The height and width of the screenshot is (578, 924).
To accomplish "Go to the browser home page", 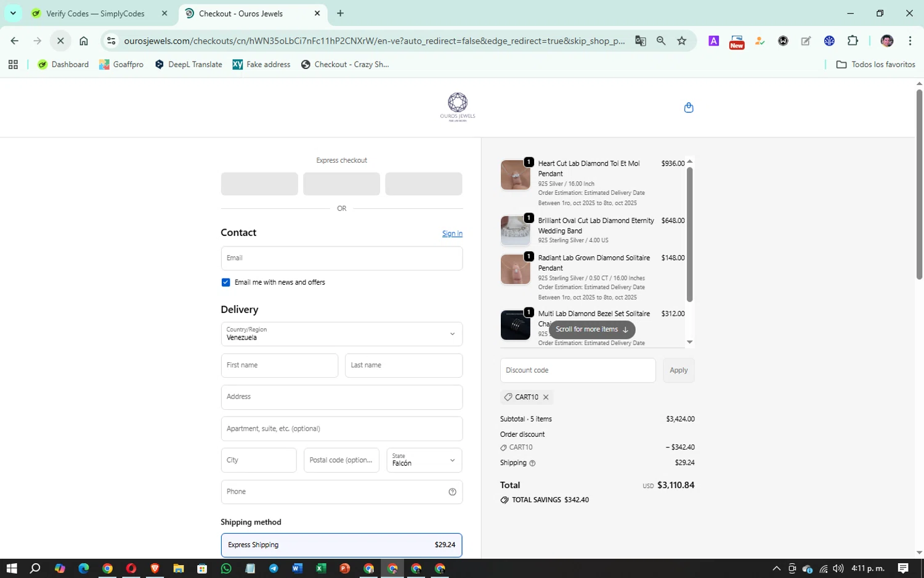I will click(84, 41).
